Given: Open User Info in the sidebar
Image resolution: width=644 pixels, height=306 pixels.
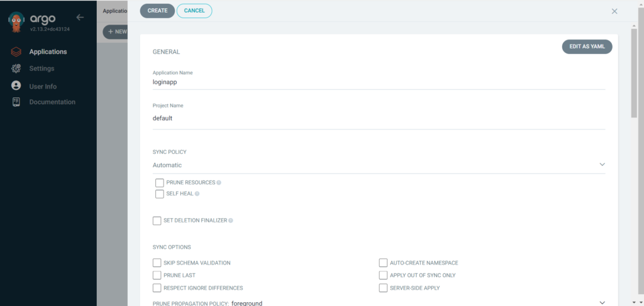Looking at the screenshot, I should tap(43, 87).
